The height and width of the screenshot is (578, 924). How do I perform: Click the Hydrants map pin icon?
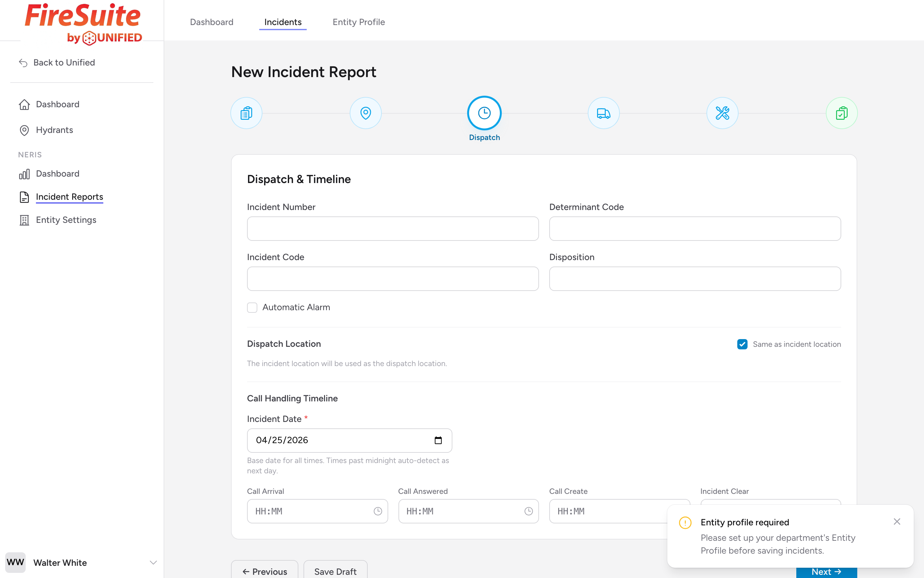pyautogui.click(x=24, y=130)
